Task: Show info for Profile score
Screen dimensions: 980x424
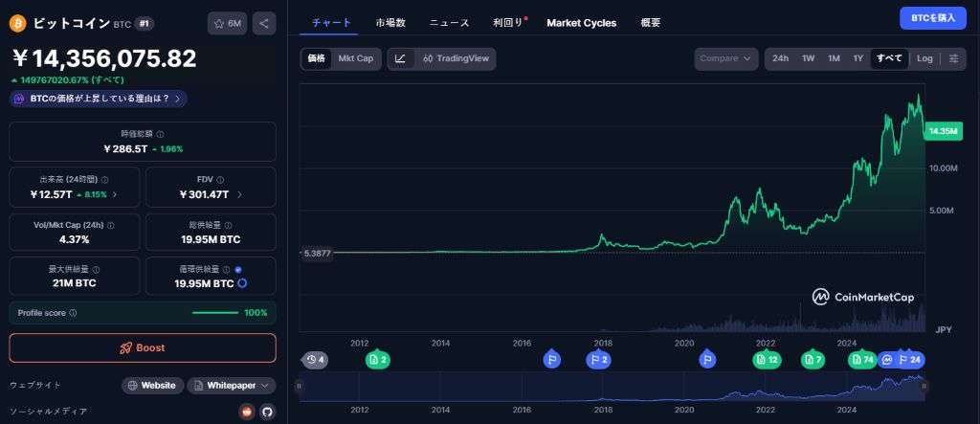Action: (x=73, y=313)
